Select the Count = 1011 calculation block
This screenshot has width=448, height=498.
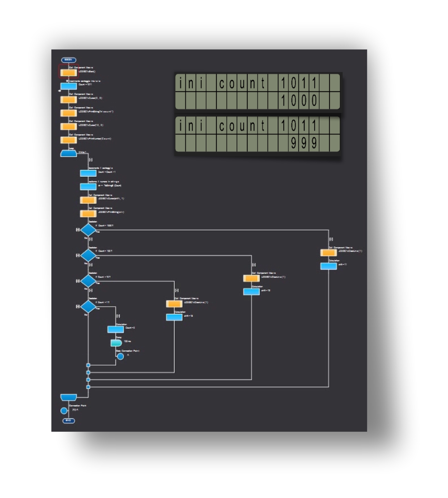click(x=69, y=86)
